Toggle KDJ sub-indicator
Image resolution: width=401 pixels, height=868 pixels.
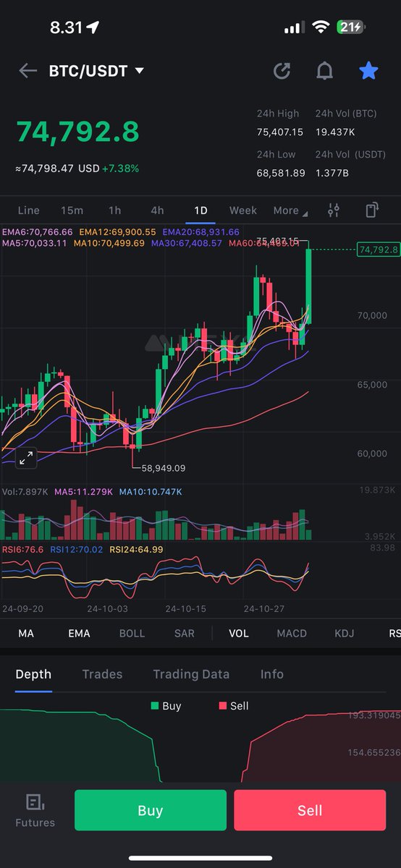pos(345,633)
